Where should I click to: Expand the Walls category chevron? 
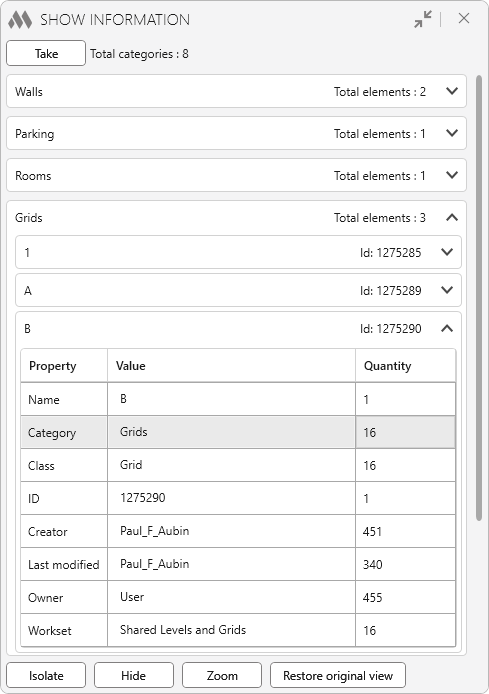[x=452, y=91]
